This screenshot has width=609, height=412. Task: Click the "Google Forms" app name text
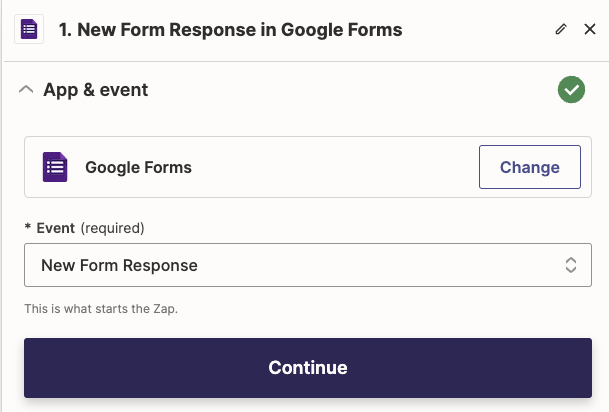click(138, 167)
